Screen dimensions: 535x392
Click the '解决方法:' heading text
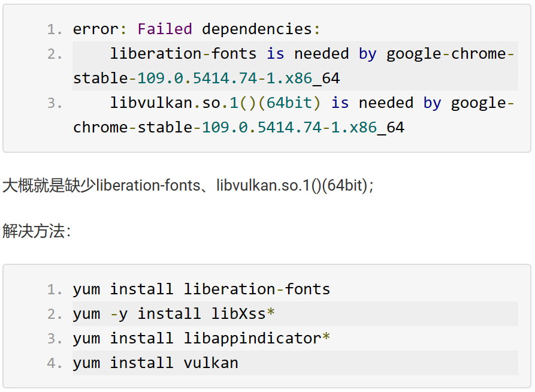[37, 231]
